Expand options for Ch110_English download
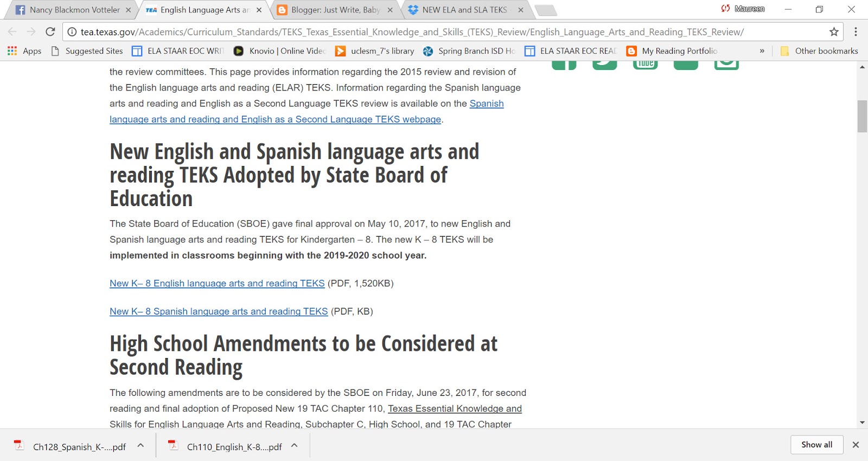This screenshot has height=461, width=868. 295,445
